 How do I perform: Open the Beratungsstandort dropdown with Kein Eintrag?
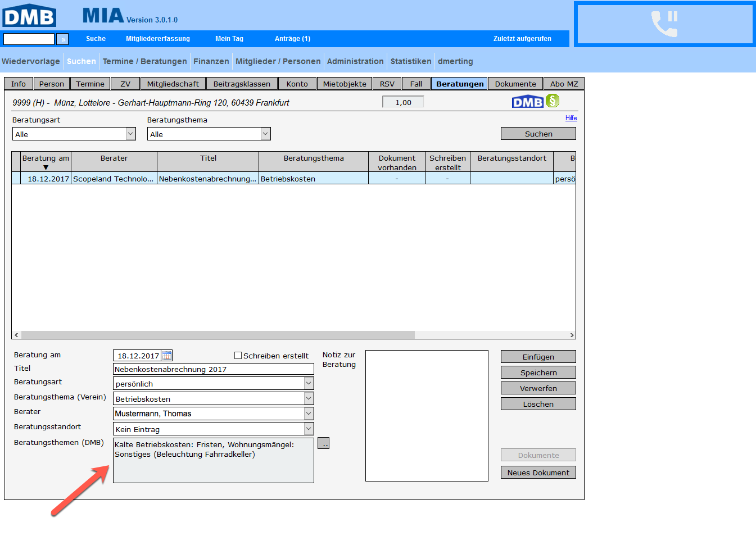309,429
